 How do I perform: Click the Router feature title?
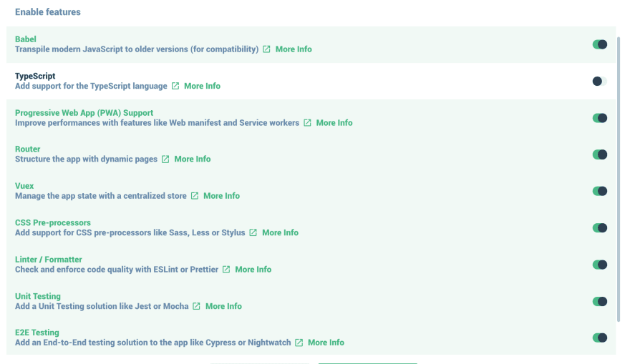tap(27, 149)
